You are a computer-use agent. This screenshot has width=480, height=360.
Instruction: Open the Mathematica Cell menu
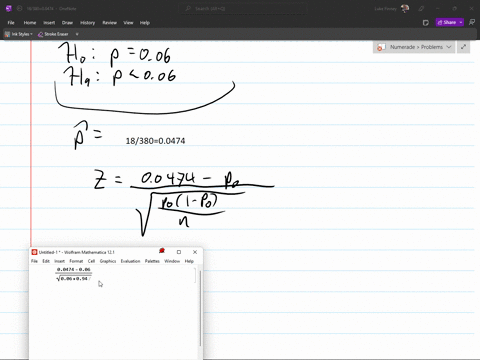[x=91, y=261]
